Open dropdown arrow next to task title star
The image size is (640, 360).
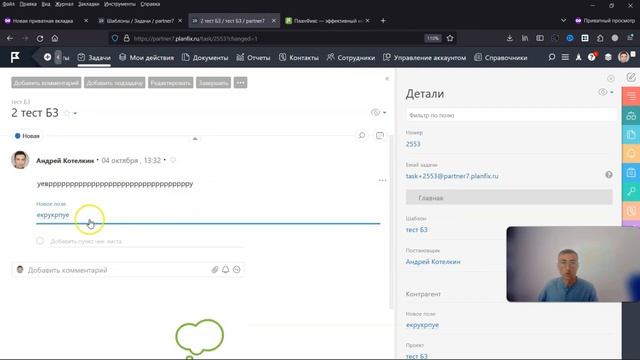tap(75, 113)
